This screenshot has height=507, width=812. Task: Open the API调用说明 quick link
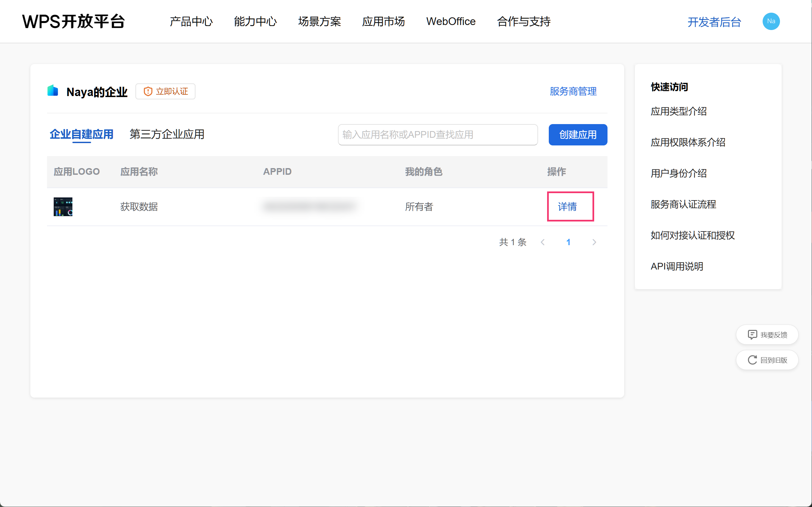pyautogui.click(x=677, y=266)
